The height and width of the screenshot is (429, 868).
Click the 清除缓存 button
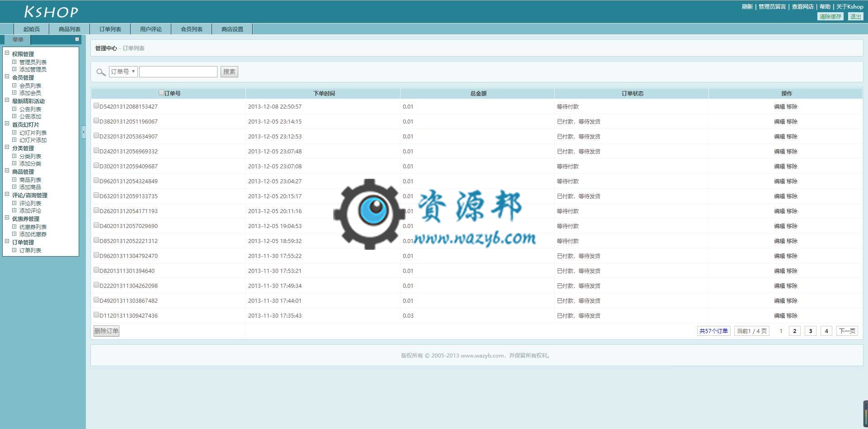click(830, 16)
